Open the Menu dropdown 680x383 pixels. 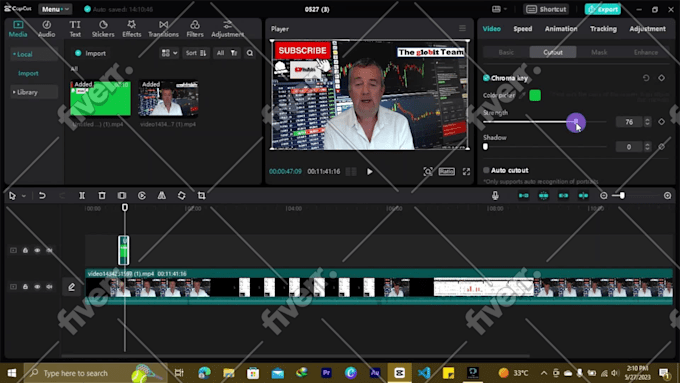[x=56, y=9]
